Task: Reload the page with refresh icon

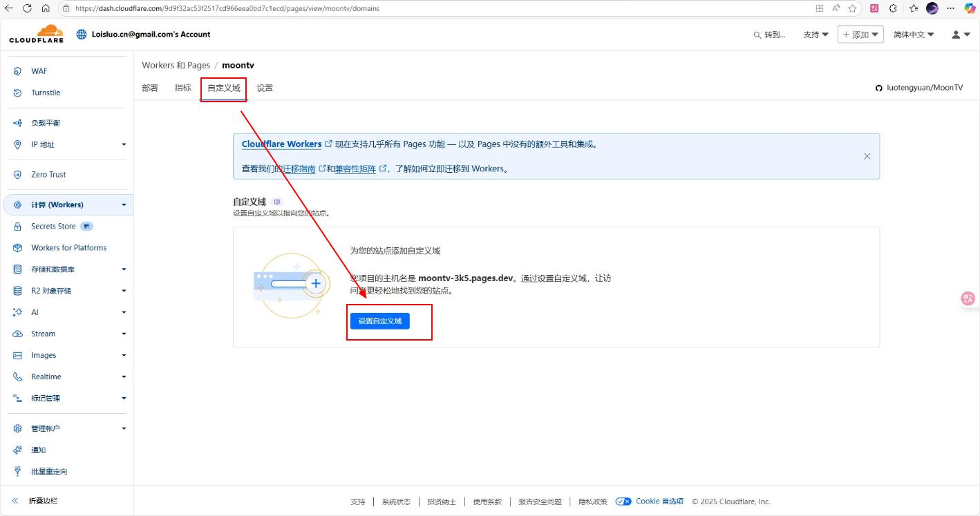Action: [x=27, y=8]
